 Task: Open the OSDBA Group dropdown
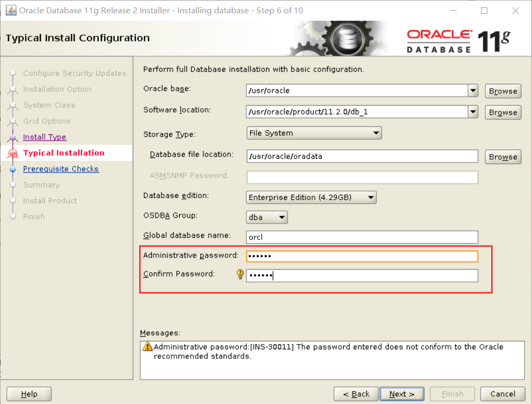click(x=267, y=217)
